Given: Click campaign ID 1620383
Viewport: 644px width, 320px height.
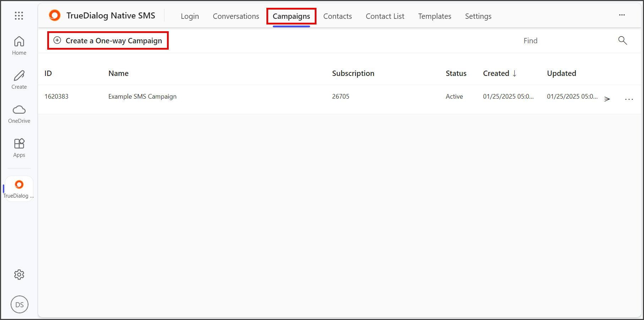Looking at the screenshot, I should pos(56,96).
